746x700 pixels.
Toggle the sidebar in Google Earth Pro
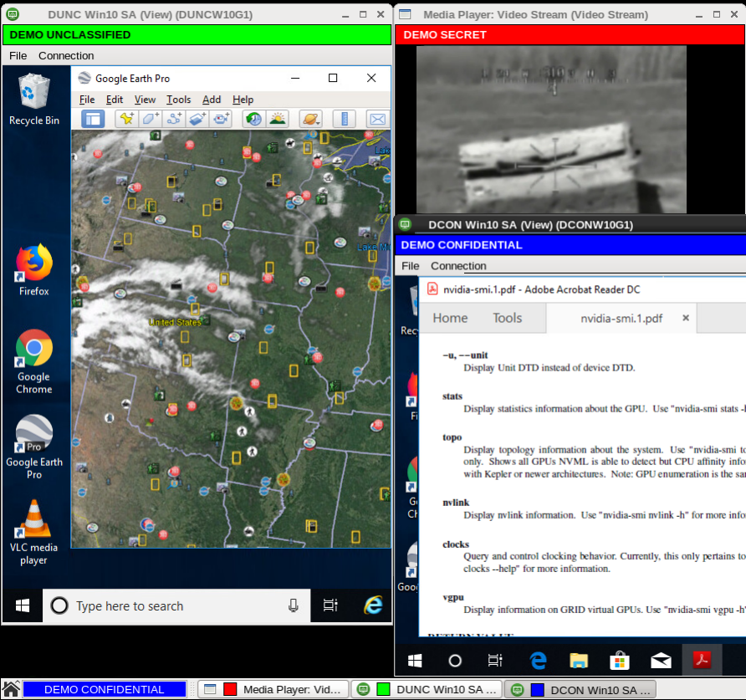pyautogui.click(x=93, y=119)
